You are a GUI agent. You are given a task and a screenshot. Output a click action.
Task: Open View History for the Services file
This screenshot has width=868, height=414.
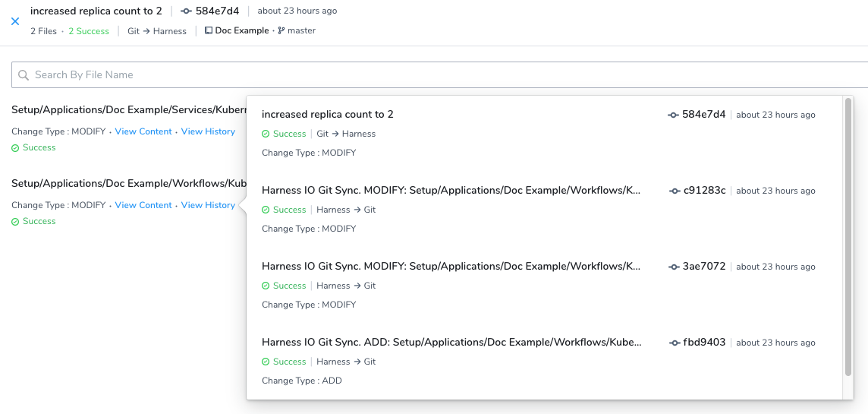point(208,131)
